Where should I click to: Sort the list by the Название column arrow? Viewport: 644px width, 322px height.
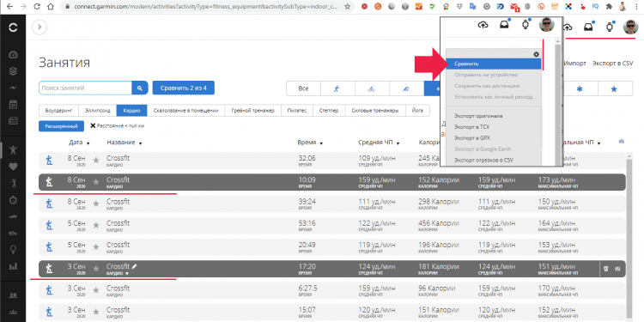point(141,143)
